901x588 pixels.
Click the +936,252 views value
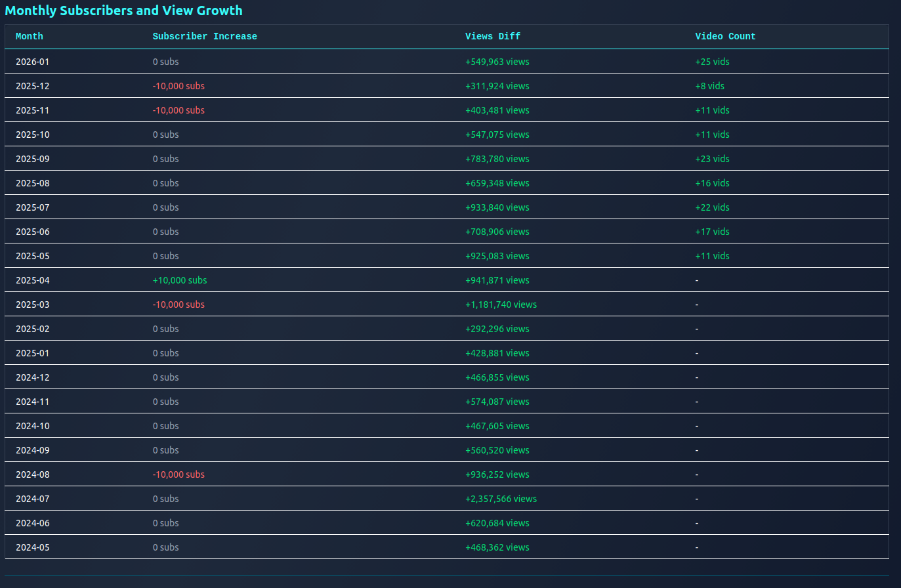click(x=497, y=474)
